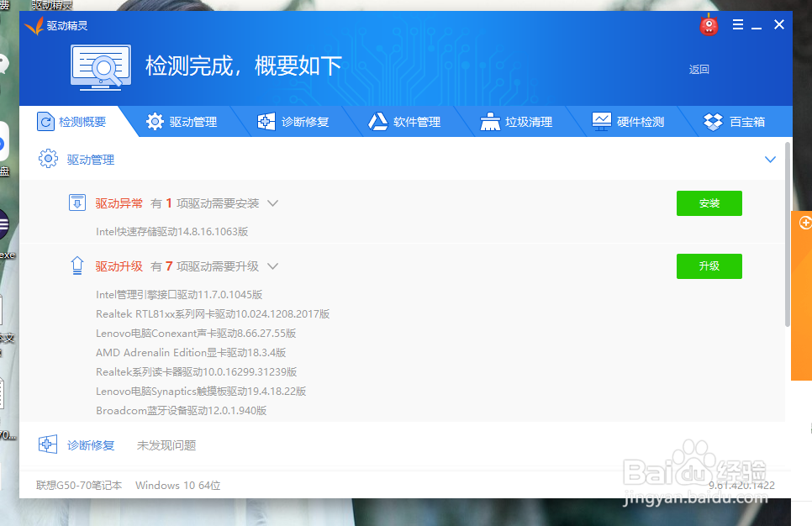The height and width of the screenshot is (526, 812).
Task: Open the 软件管理 tab
Action: [x=405, y=122]
